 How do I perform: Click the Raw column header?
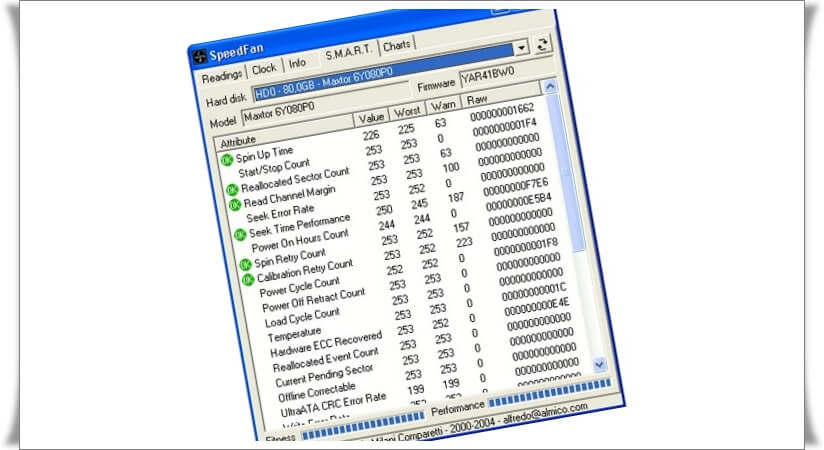coord(499,94)
